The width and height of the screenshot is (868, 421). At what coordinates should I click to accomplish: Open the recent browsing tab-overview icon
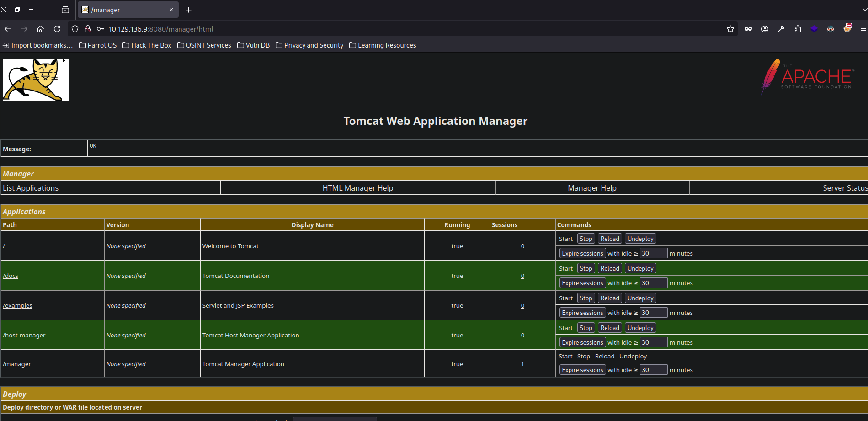click(65, 10)
